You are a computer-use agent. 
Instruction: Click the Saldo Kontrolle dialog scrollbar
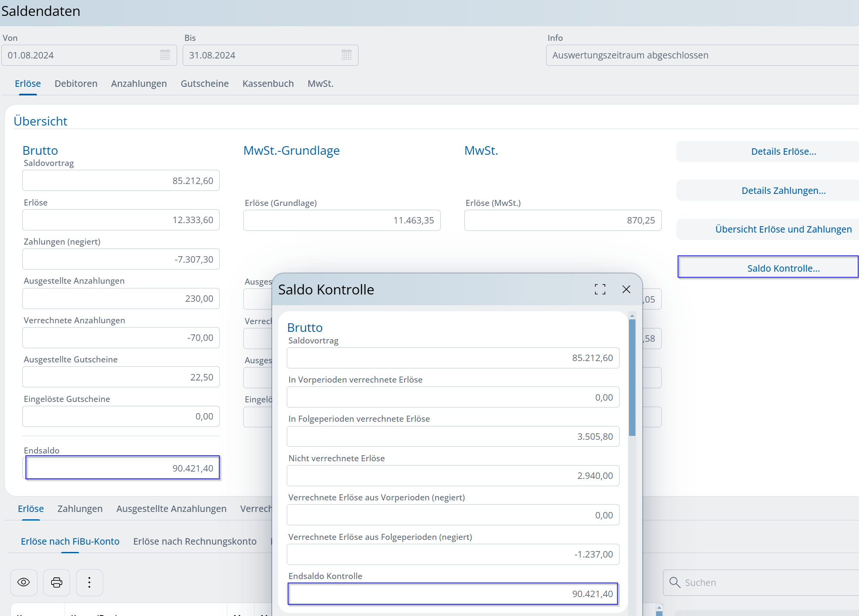point(632,377)
